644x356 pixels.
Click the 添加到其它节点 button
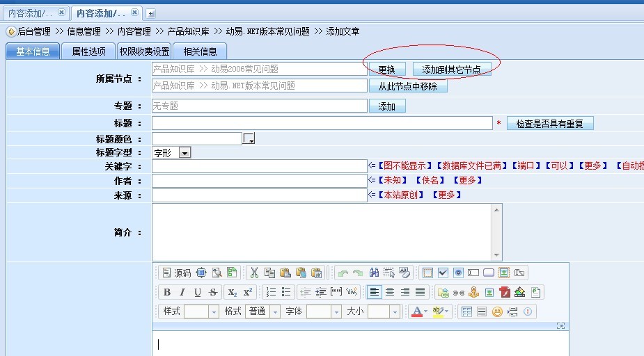452,69
